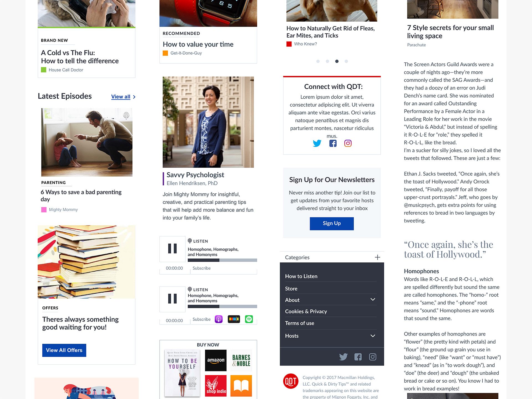
Task: Expand Categories with the plus icon
Action: (377, 257)
